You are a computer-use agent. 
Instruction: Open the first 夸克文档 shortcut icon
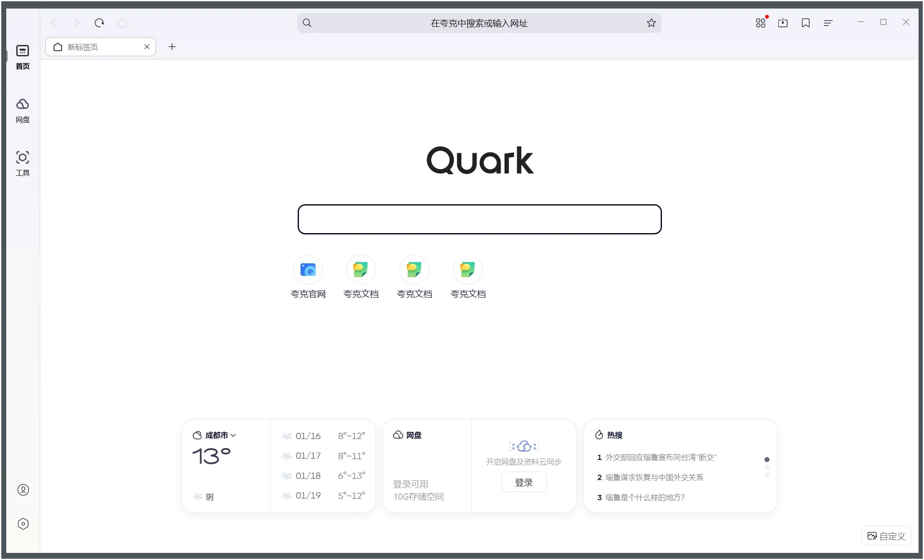pyautogui.click(x=361, y=269)
